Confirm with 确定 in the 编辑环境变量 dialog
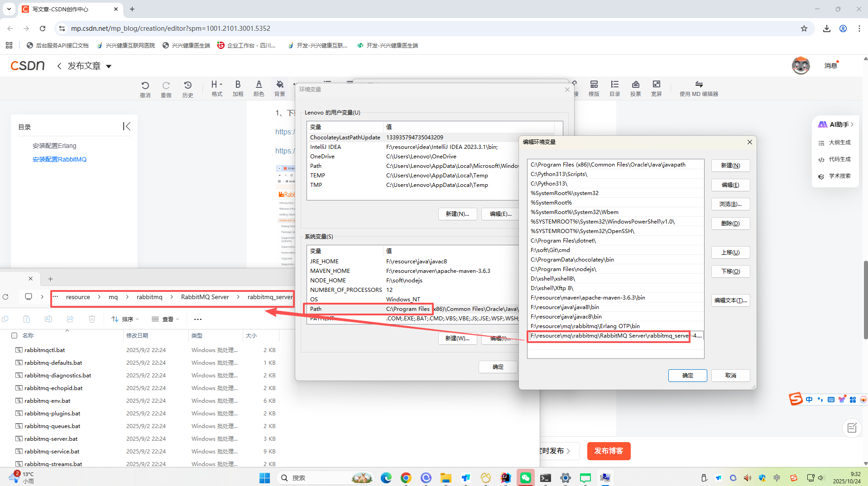 click(687, 376)
